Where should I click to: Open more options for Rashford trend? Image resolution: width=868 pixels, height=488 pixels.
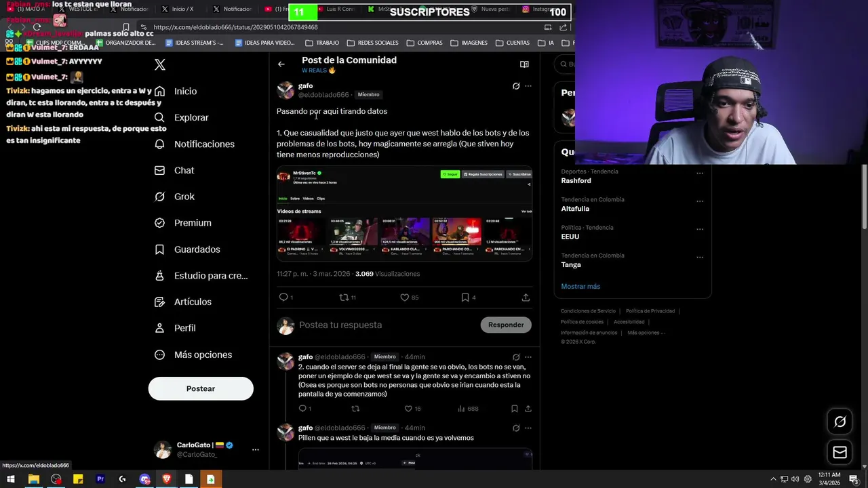pos(700,174)
